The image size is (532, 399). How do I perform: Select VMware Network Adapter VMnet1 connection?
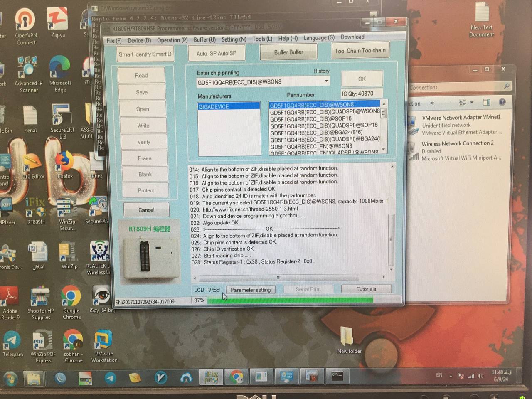coord(456,125)
